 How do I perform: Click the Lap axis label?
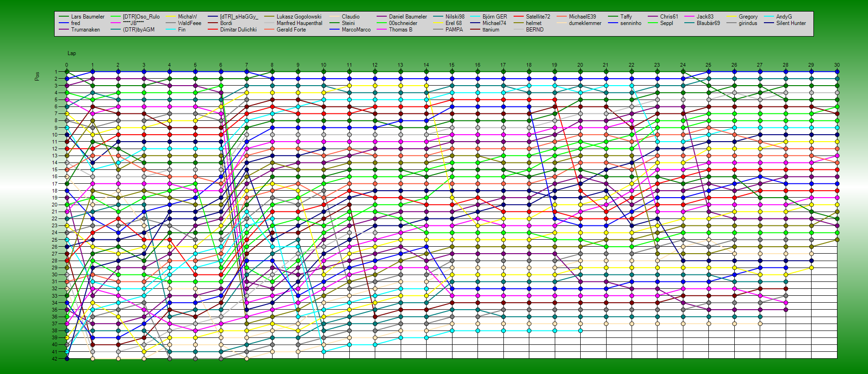tap(72, 54)
